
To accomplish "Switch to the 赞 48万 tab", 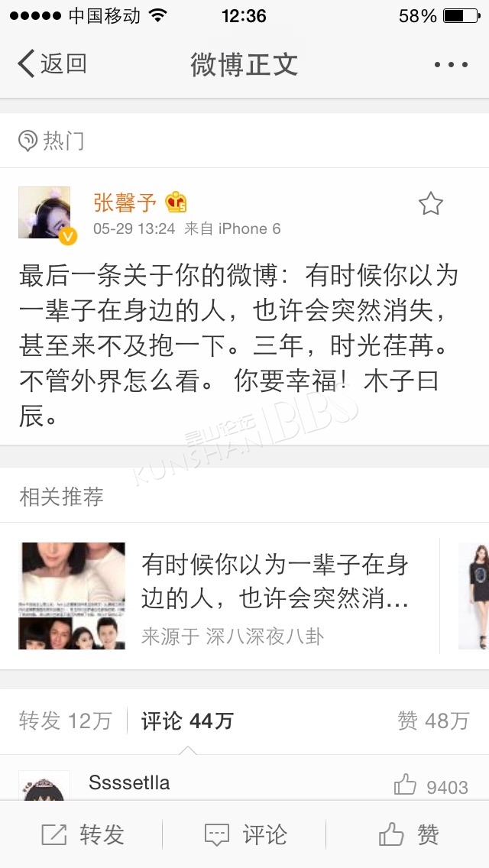I will [x=433, y=721].
